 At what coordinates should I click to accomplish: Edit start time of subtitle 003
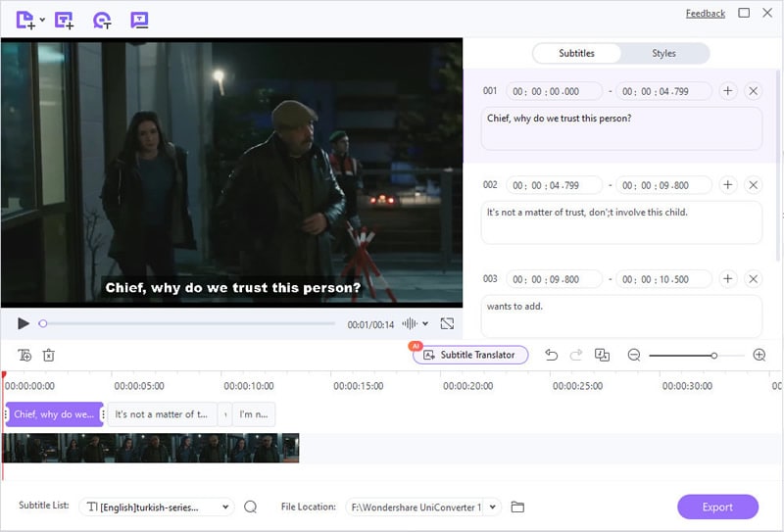[x=554, y=279]
